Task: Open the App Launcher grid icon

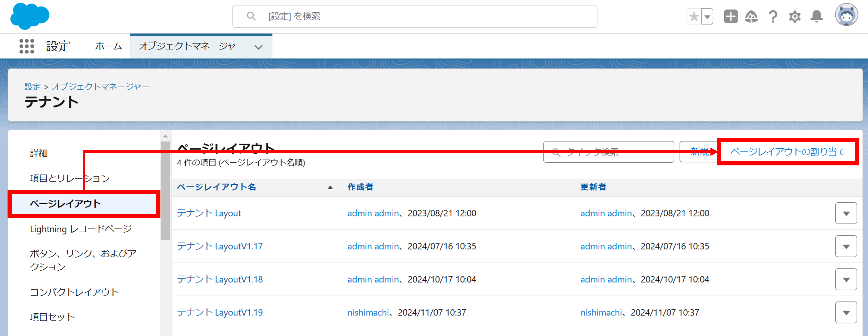Action: [27, 46]
